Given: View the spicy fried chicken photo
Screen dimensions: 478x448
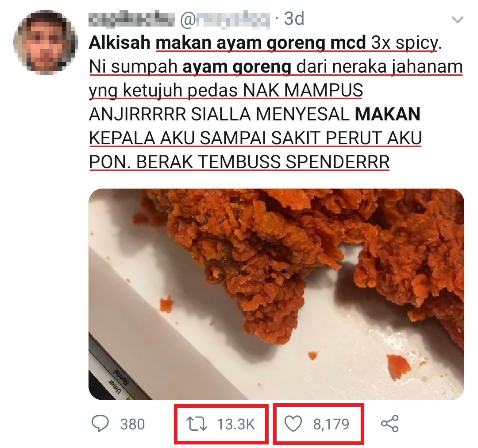Looking at the screenshot, I should click(276, 294).
